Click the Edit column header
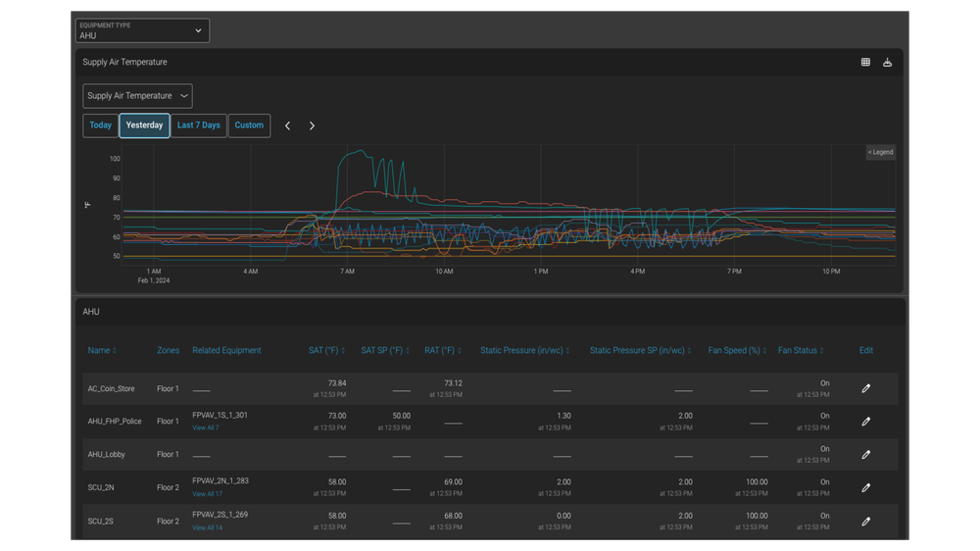980x551 pixels. 865,350
